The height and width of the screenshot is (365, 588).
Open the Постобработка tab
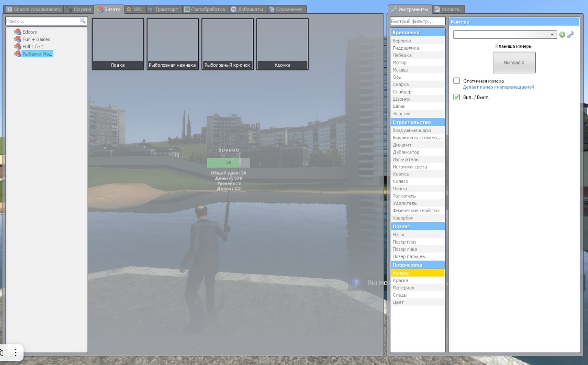click(205, 9)
